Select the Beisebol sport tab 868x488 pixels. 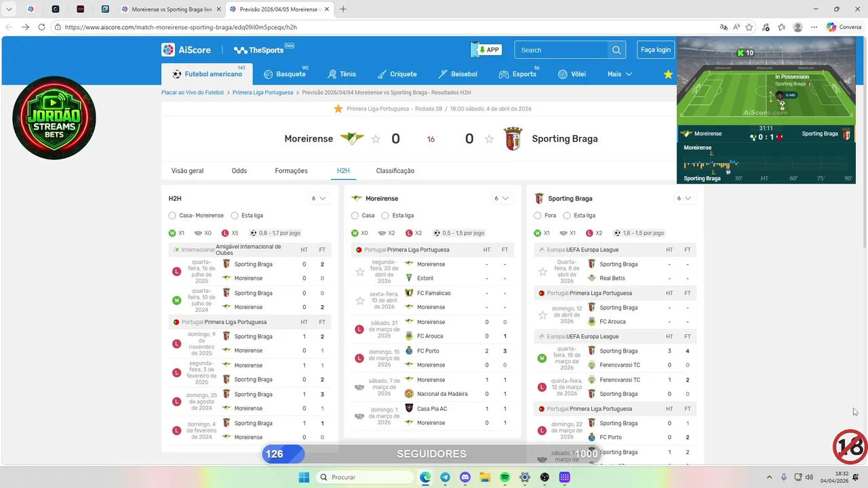click(x=458, y=74)
